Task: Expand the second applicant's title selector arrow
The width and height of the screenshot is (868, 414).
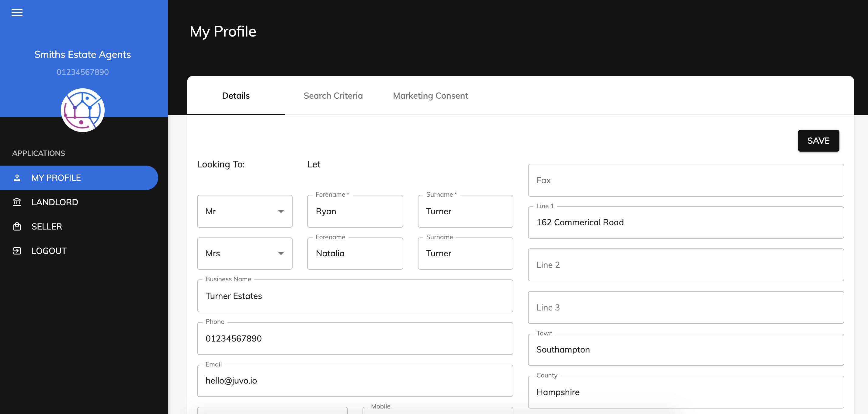Action: pyautogui.click(x=281, y=253)
